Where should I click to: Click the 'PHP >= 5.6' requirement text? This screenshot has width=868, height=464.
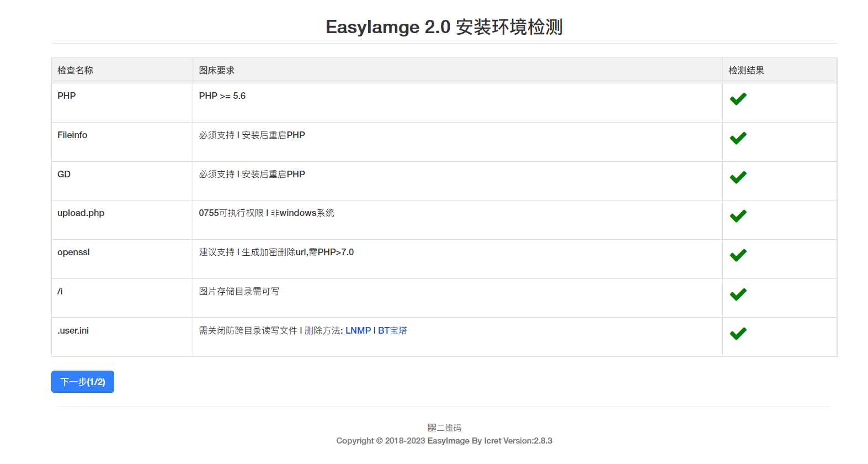[222, 96]
